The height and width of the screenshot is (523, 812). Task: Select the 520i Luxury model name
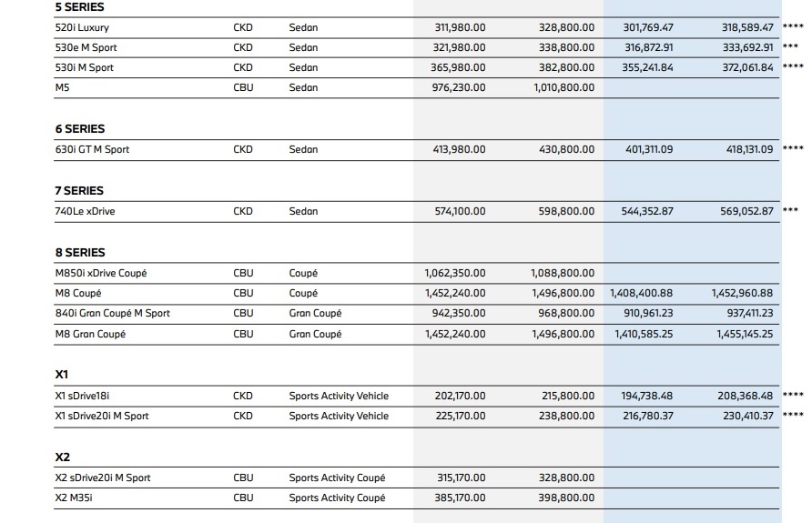[82, 27]
